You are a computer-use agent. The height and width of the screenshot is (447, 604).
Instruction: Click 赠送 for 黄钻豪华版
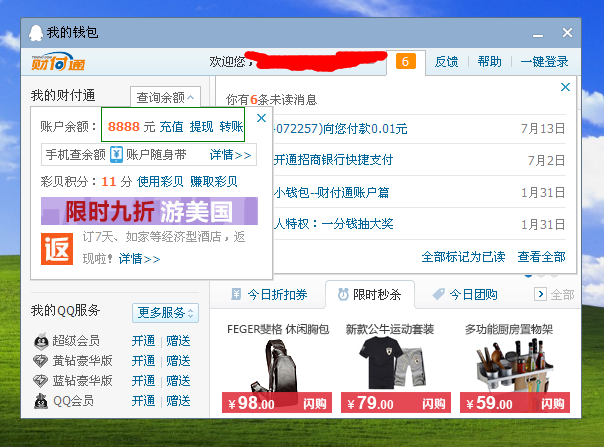point(178,361)
